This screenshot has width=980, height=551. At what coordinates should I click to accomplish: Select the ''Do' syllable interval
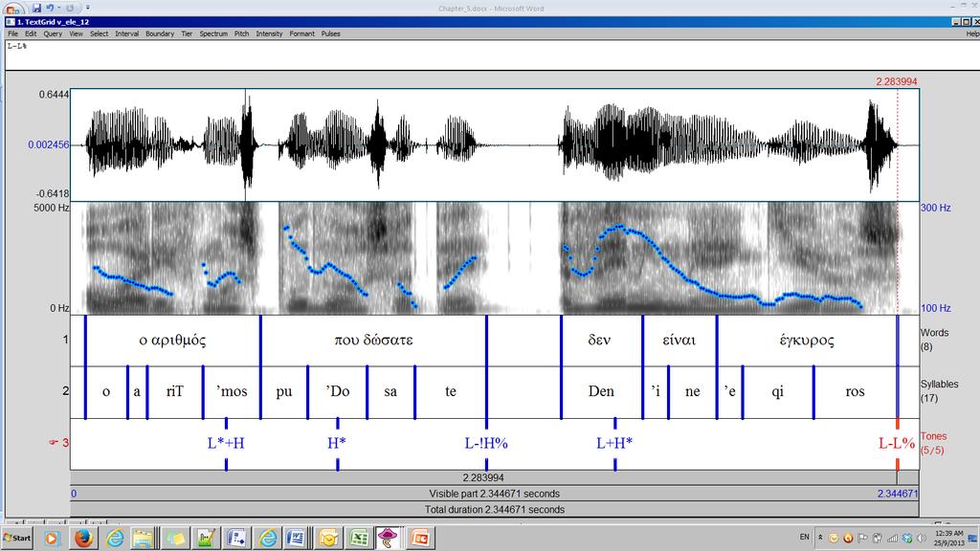tap(338, 391)
